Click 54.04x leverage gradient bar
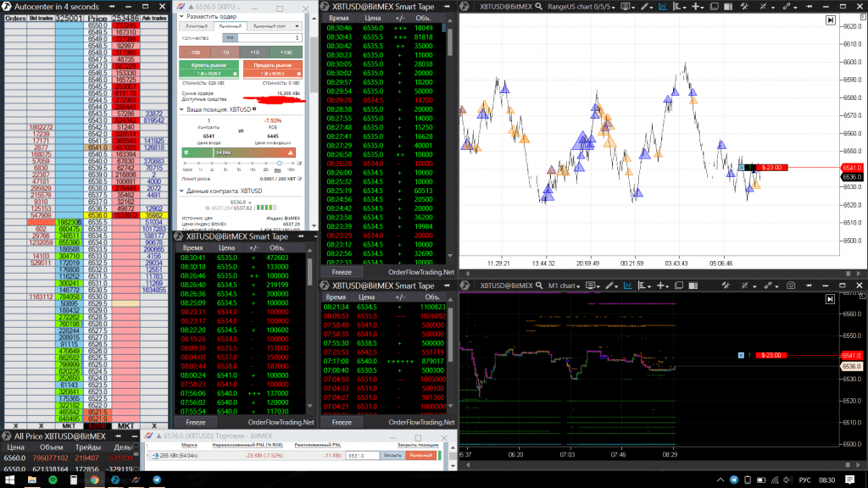Viewport: 868px width, 488px height. [238, 152]
